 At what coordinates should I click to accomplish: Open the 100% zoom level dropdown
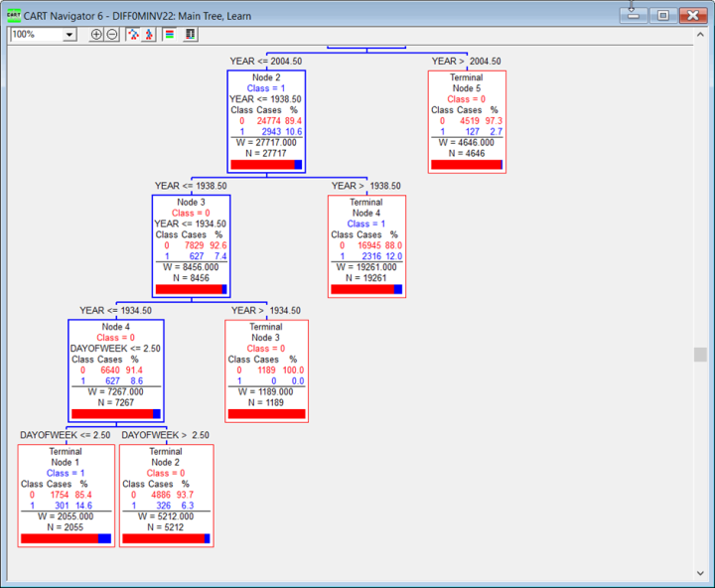pyautogui.click(x=69, y=35)
